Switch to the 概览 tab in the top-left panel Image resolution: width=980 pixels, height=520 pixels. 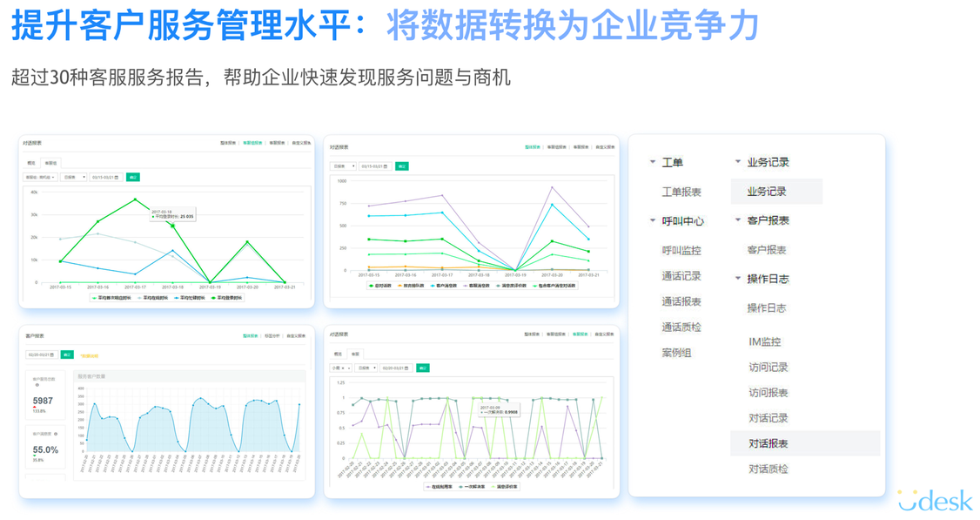[30, 161]
